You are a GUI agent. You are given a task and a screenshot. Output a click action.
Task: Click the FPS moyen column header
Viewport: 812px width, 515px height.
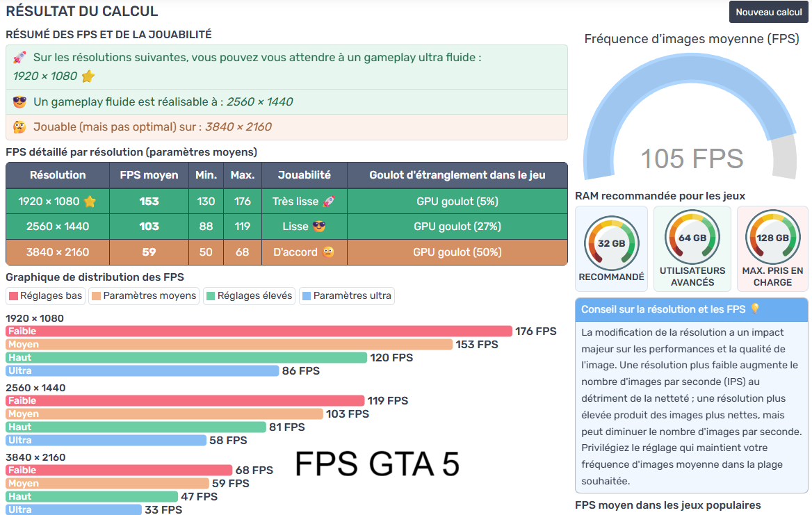click(x=149, y=175)
